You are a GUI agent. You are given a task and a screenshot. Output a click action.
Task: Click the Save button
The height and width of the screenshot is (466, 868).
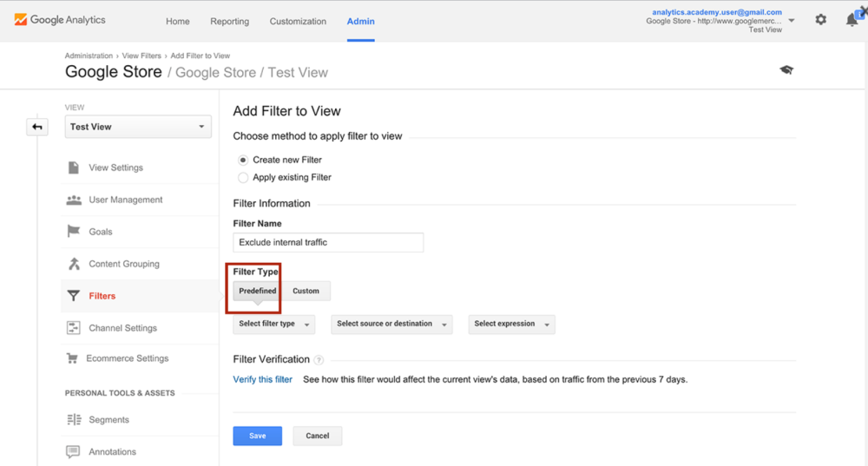point(257,436)
